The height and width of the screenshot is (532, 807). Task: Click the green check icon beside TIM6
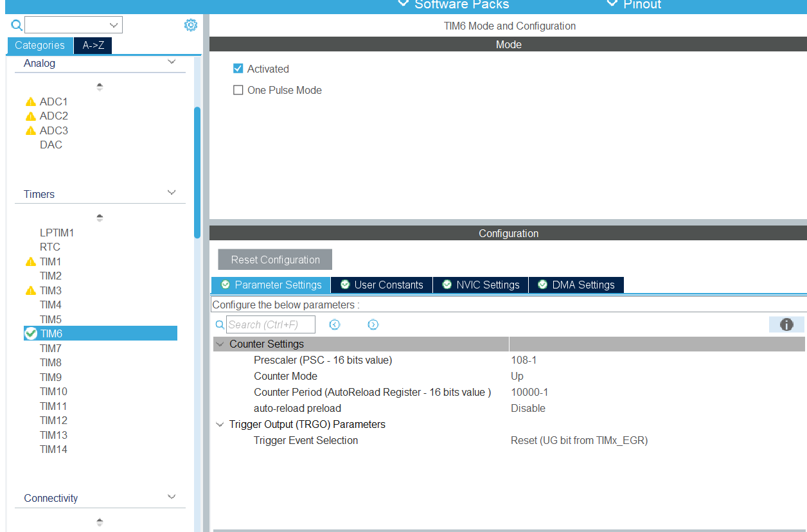[x=30, y=333]
